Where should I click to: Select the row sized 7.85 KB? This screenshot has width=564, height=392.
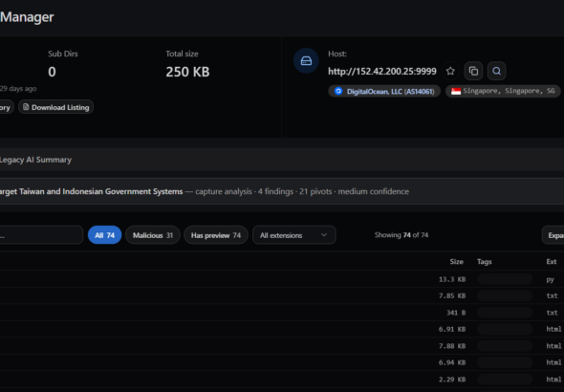[x=282, y=296]
